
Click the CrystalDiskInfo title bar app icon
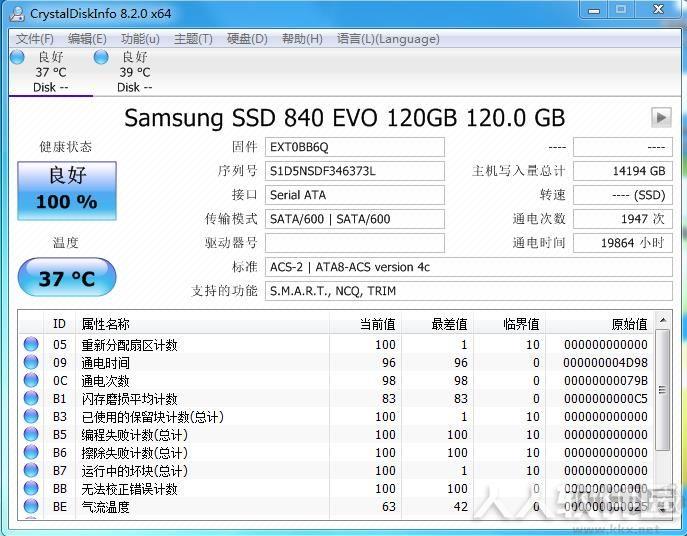(x=18, y=13)
